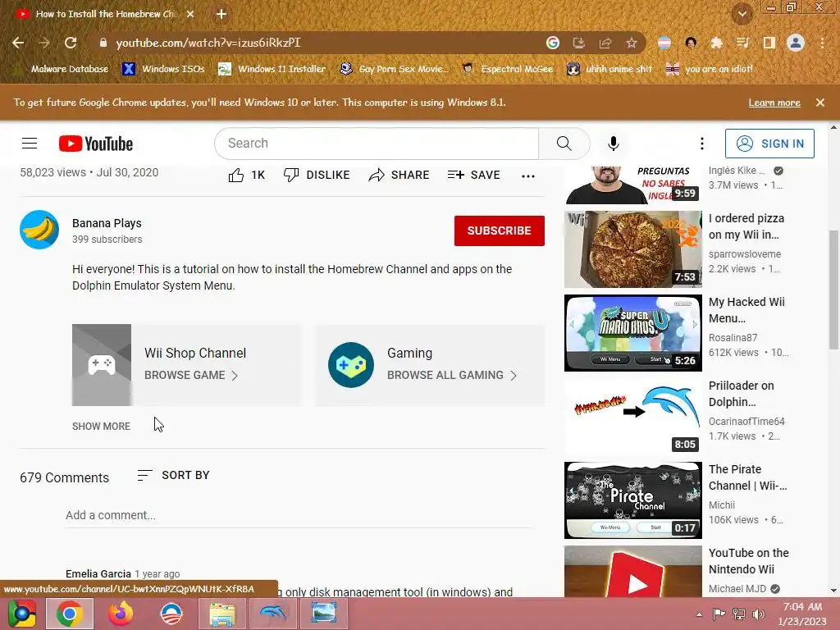The height and width of the screenshot is (630, 840).
Task: Open the tab search dropdown arrow
Action: tap(742, 14)
